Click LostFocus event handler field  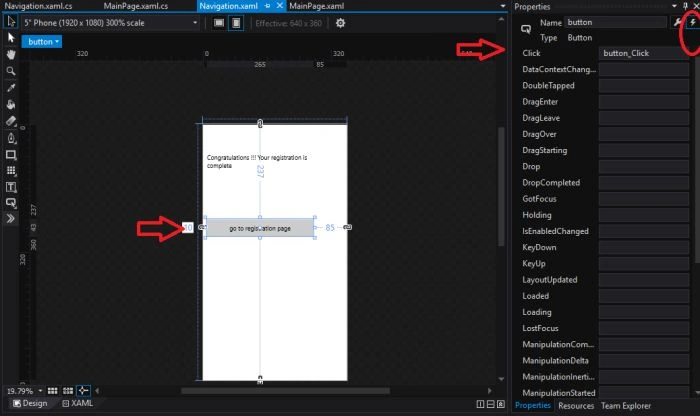[x=643, y=329]
